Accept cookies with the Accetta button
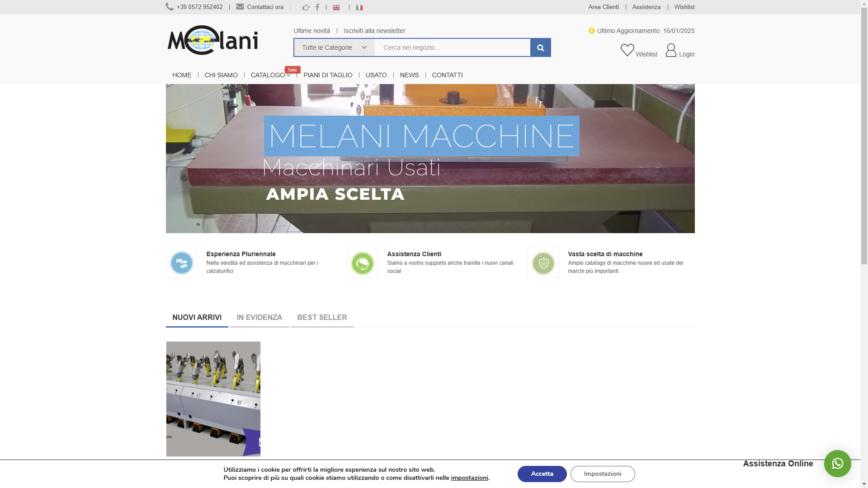The image size is (868, 488). 542,474
